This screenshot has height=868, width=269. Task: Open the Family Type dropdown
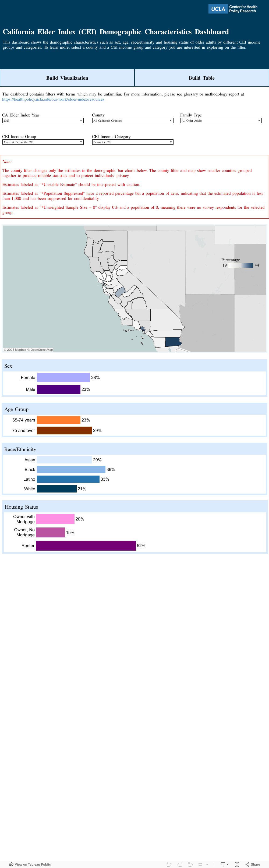coord(221,121)
